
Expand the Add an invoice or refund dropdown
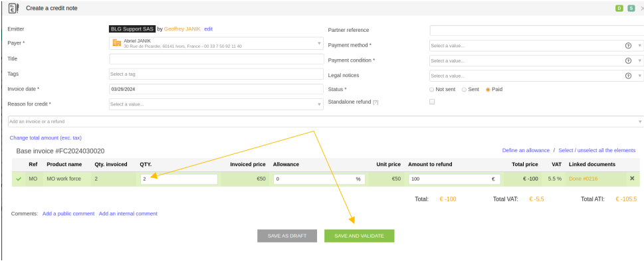[326, 122]
